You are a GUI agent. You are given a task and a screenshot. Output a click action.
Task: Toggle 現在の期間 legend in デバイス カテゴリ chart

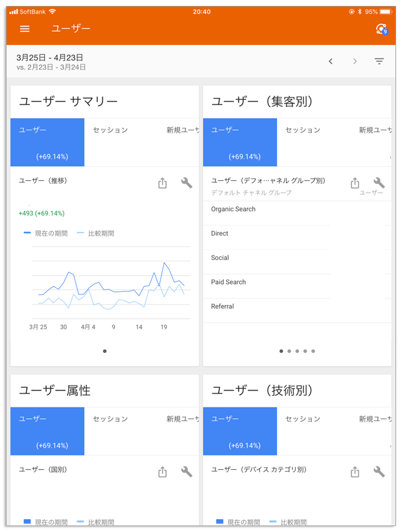[x=239, y=522]
